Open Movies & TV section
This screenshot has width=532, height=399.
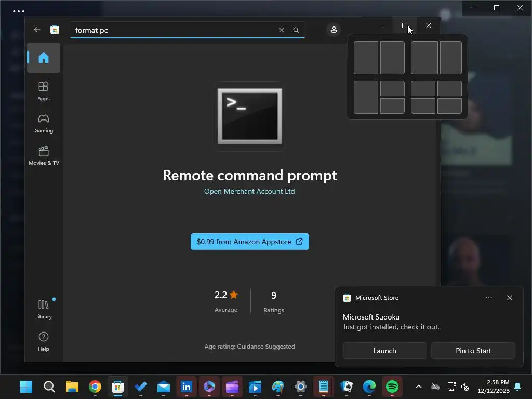coord(44,155)
